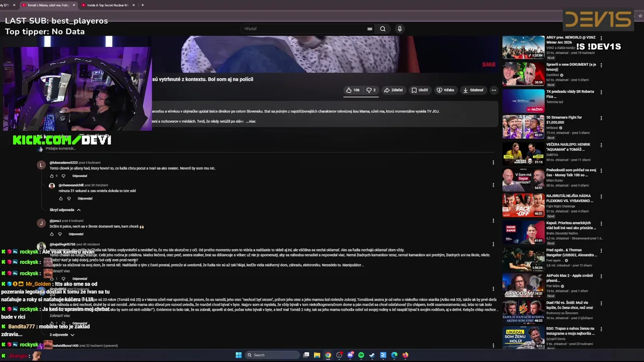
Task: Like the reply by @cheeseandchill
Action: pyautogui.click(x=61, y=199)
